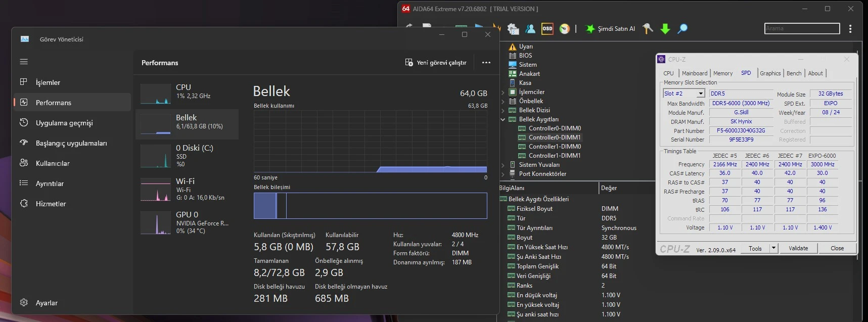Image resolution: width=868 pixels, height=322 pixels.
Task: Click Validate button in CPU-Z
Action: [x=798, y=248]
